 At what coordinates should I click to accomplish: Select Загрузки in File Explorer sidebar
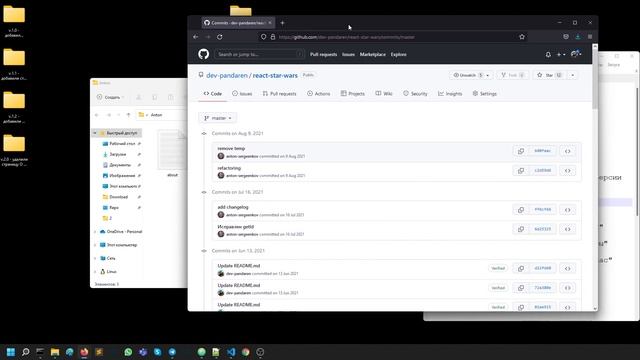[118, 154]
